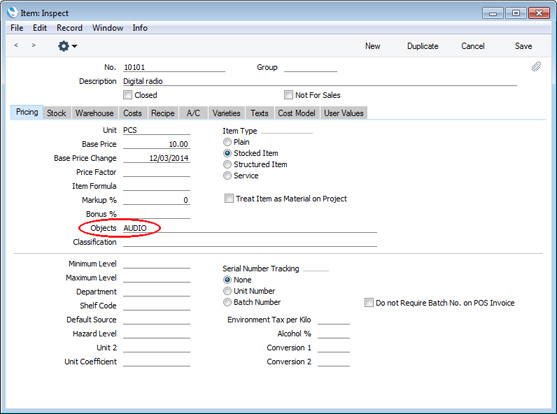The width and height of the screenshot is (557, 414).
Task: Click the Duplicate button
Action: [422, 46]
